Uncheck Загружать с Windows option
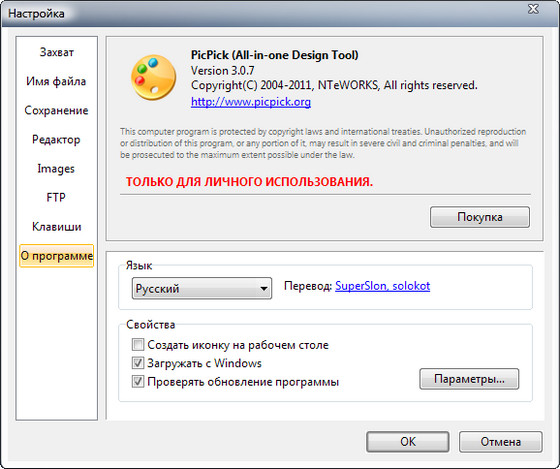This screenshot has height=469, width=560. 138,363
